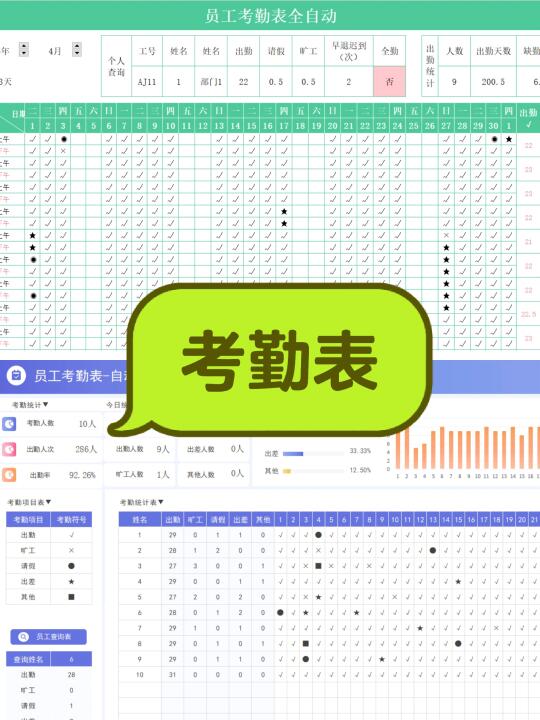Screen dimensions: 540x720
Task: Click the black star symbol beside 出差 in the legend
Action: (x=71, y=581)
